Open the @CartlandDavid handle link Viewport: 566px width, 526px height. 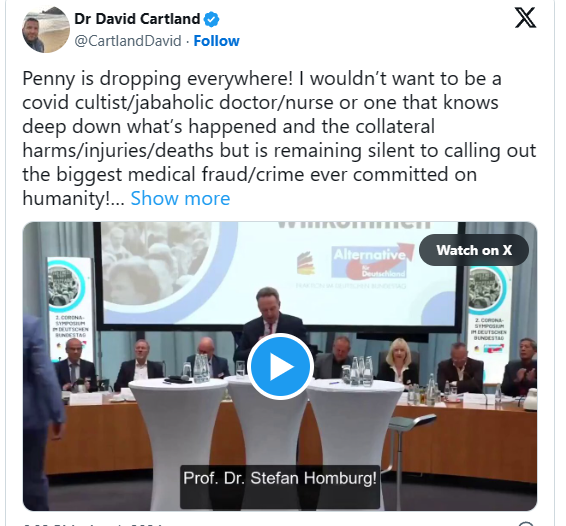coord(128,41)
